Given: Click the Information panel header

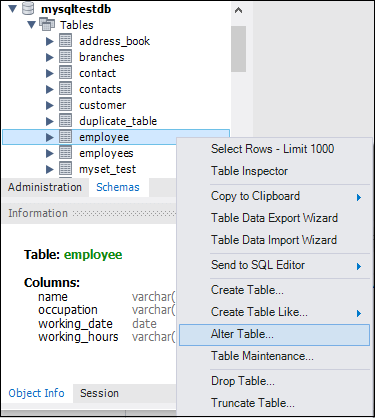Looking at the screenshot, I should coord(89,213).
